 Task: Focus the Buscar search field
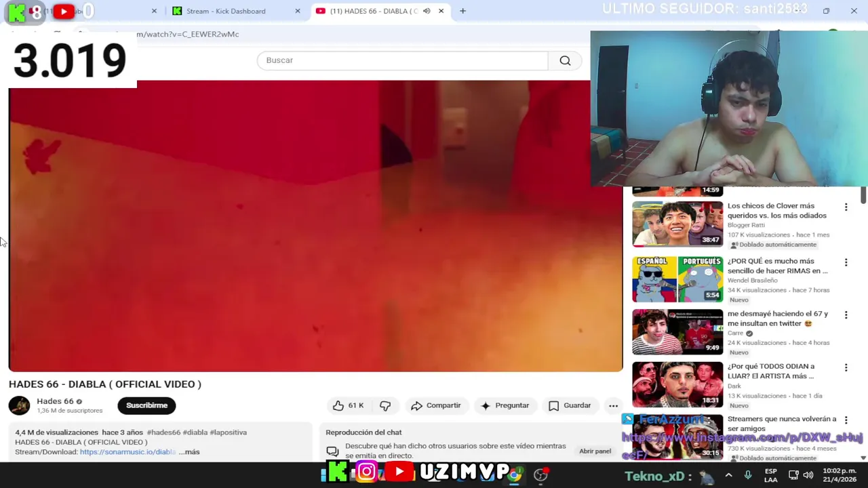click(x=403, y=60)
